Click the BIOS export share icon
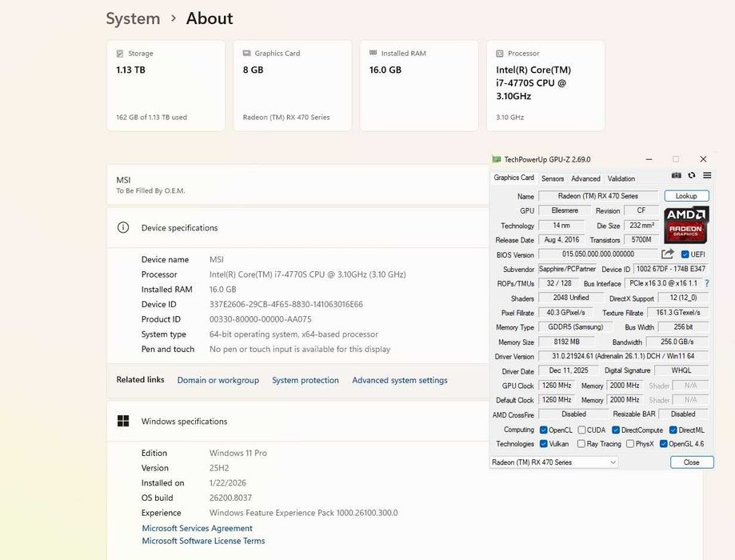Image resolution: width=735 pixels, height=560 pixels. 668,254
